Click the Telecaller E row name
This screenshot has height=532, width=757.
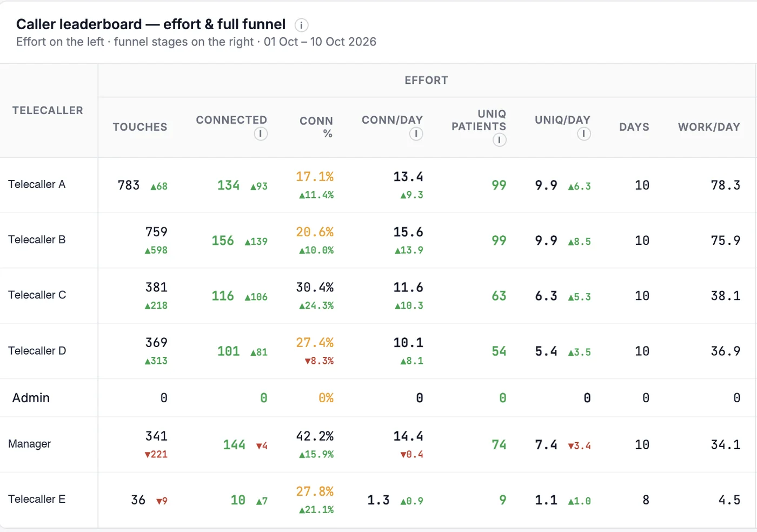tap(37, 499)
